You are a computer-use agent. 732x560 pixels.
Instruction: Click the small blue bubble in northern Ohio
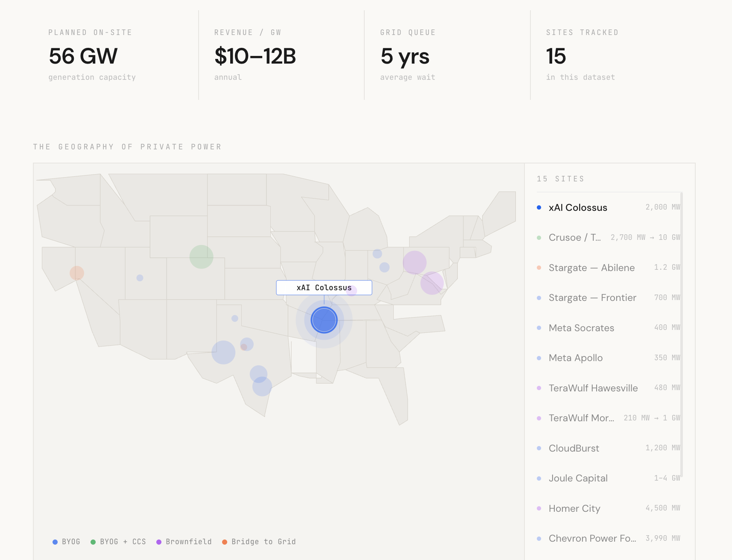377,254
